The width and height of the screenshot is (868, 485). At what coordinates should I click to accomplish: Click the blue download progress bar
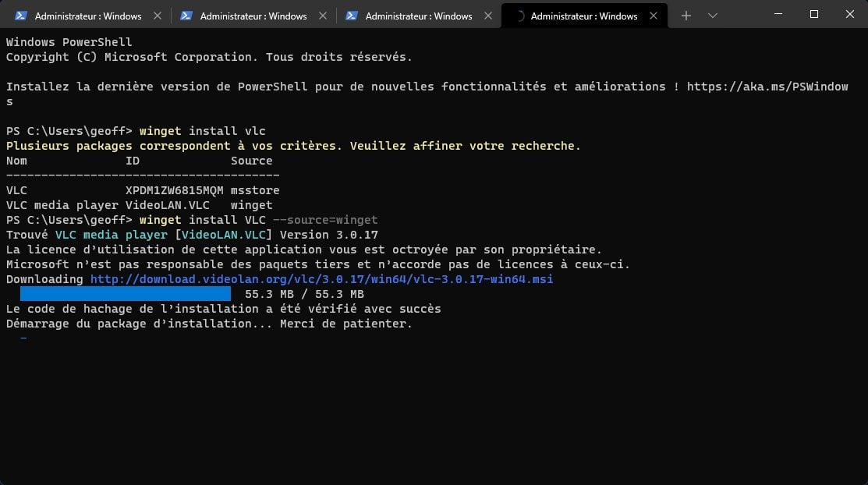pos(125,294)
